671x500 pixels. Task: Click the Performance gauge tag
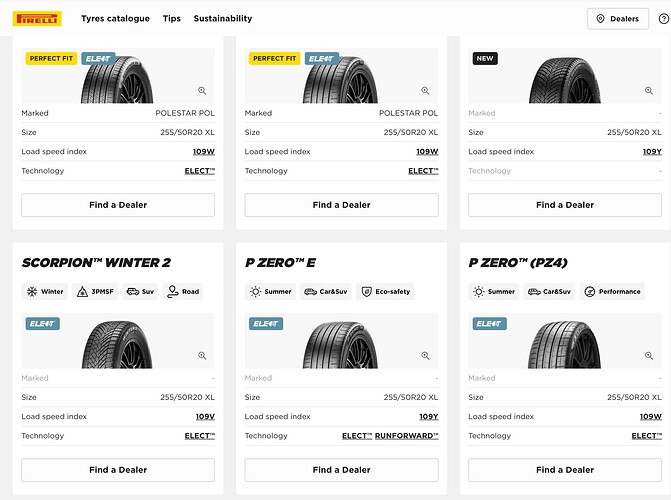(x=612, y=292)
